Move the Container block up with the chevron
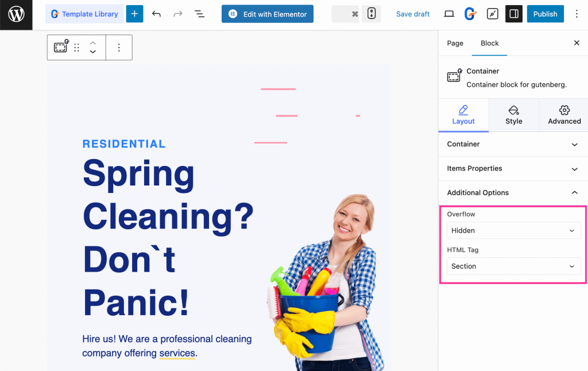 coord(93,44)
